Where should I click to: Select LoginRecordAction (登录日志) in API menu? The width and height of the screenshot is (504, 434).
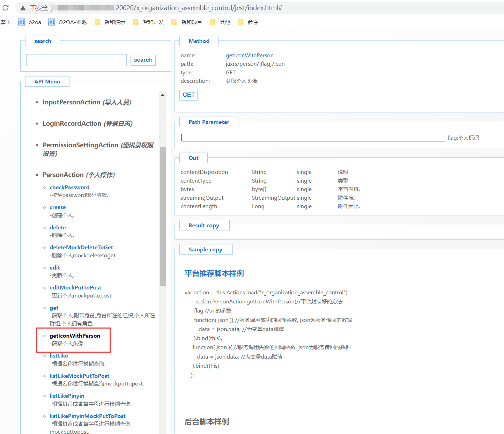88,124
